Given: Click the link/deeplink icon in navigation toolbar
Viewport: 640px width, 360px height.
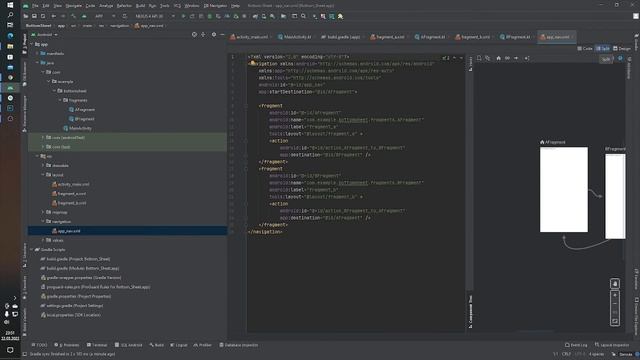Looking at the screenshot, I should (507, 58).
